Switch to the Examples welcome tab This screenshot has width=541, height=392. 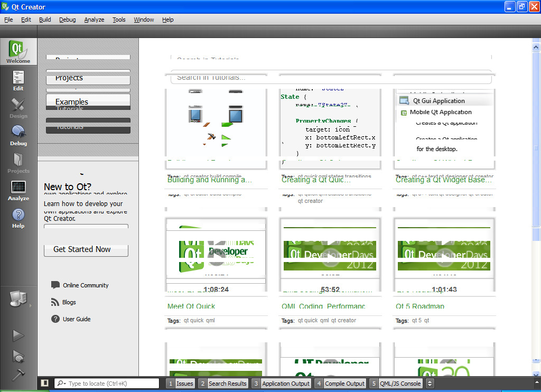coord(88,102)
